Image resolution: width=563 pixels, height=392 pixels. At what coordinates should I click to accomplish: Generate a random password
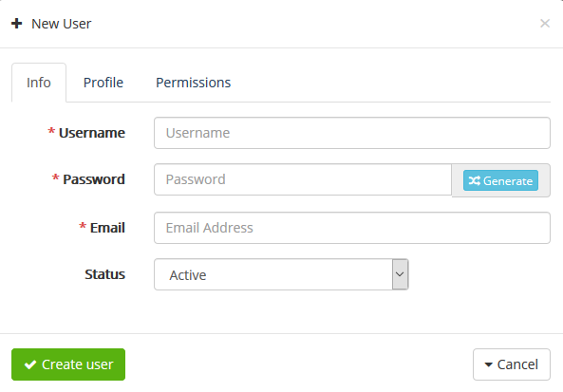(500, 180)
